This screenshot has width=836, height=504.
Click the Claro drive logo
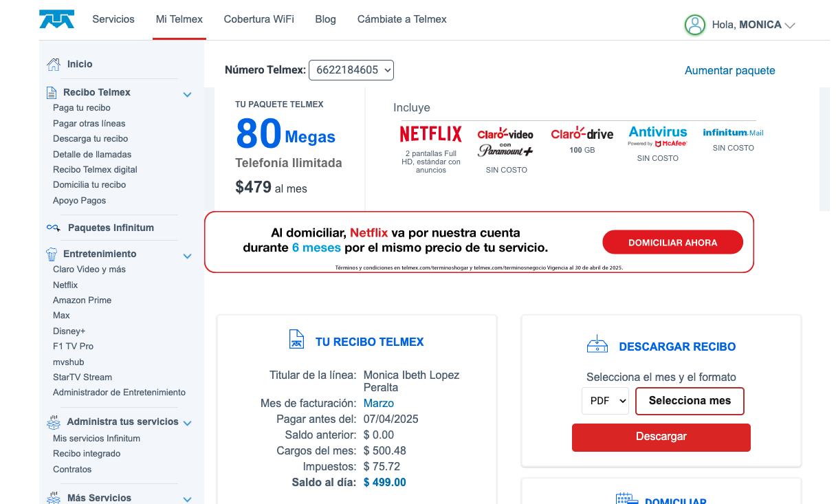(x=582, y=133)
